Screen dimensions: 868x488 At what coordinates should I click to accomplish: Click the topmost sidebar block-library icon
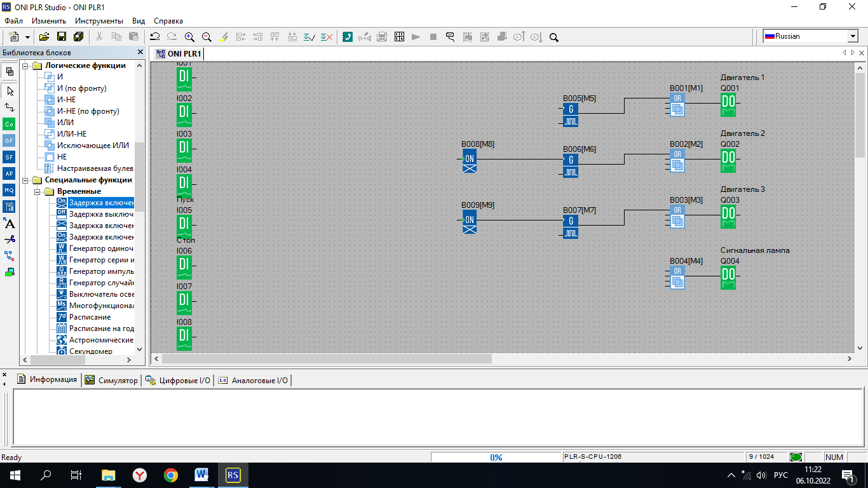pos(10,71)
